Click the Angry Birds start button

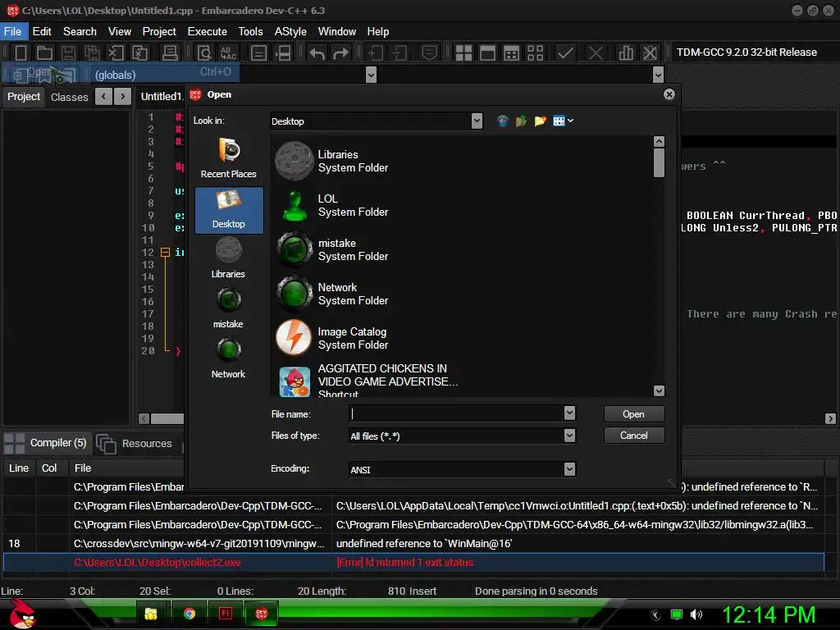click(22, 614)
